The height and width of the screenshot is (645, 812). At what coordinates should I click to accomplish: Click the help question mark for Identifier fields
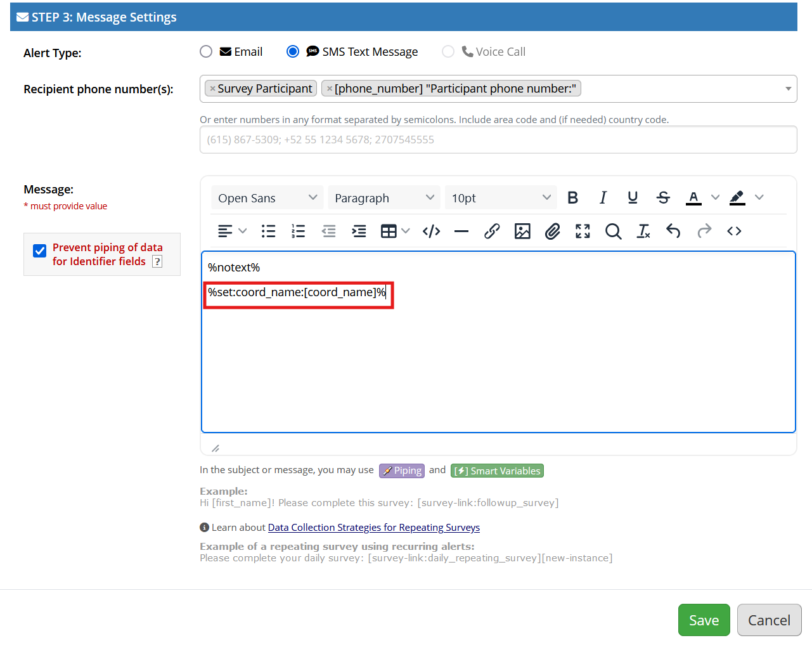pyautogui.click(x=157, y=261)
